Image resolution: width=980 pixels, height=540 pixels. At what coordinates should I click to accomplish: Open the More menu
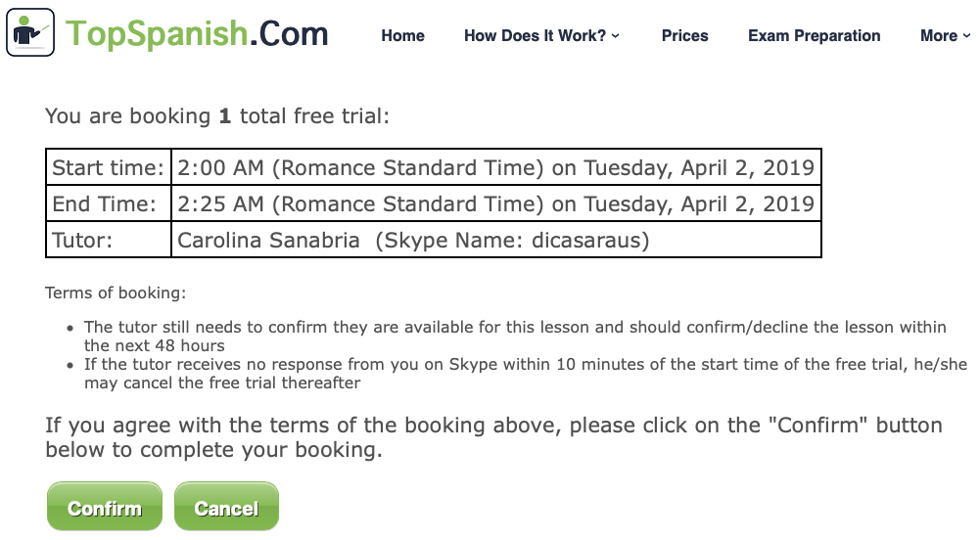938,36
